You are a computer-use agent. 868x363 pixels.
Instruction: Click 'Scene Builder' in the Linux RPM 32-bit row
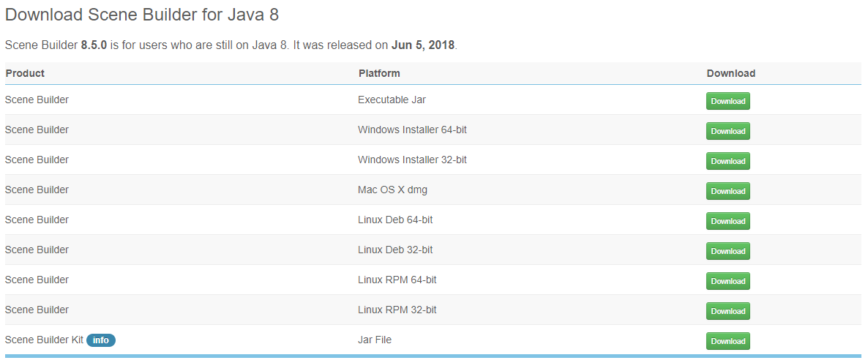(37, 310)
